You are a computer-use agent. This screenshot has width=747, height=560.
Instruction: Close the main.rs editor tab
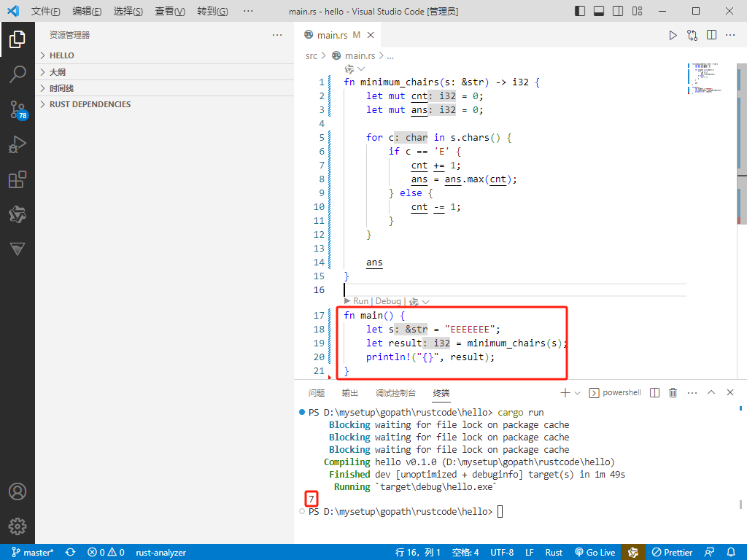click(x=371, y=35)
